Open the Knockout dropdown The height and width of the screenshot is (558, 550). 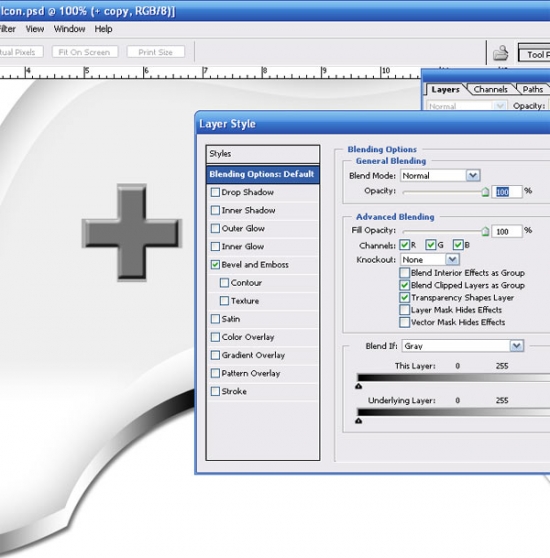pyautogui.click(x=430, y=260)
